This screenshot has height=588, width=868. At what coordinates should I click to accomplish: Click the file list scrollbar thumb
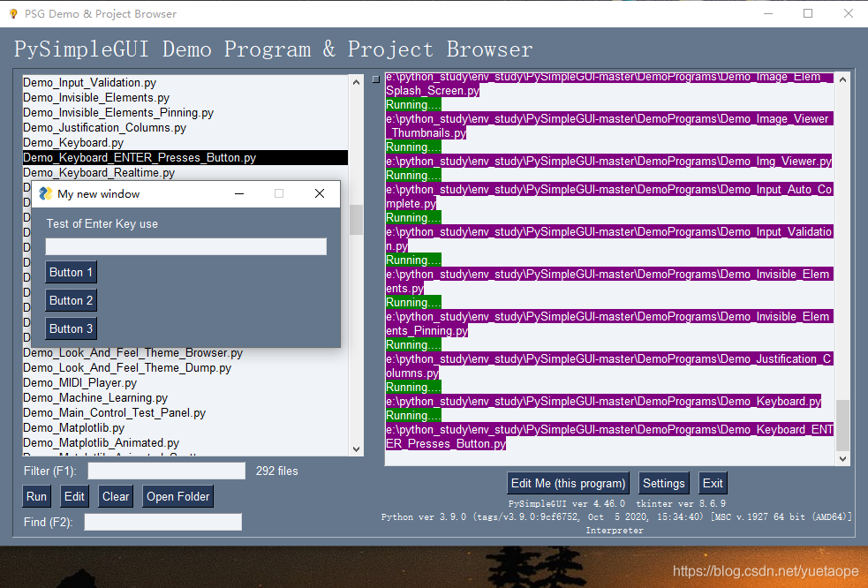click(x=357, y=219)
